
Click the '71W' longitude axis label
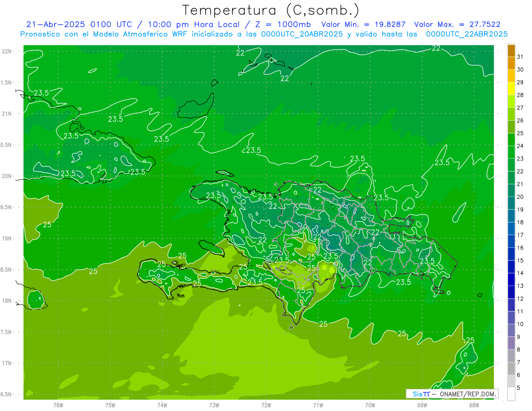coord(318,404)
